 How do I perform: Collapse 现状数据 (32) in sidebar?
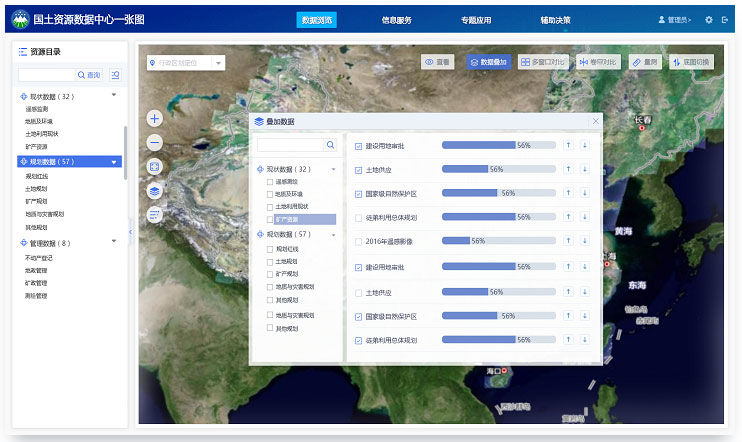[x=114, y=96]
